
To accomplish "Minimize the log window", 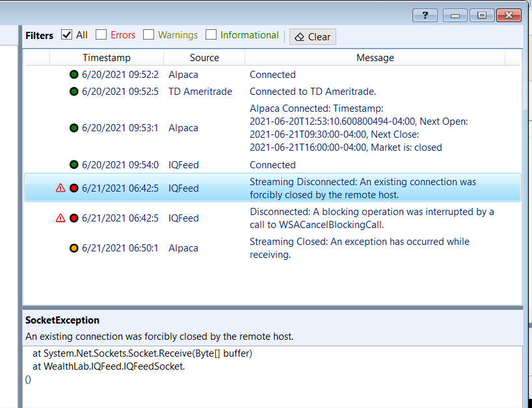I will pyautogui.click(x=455, y=15).
